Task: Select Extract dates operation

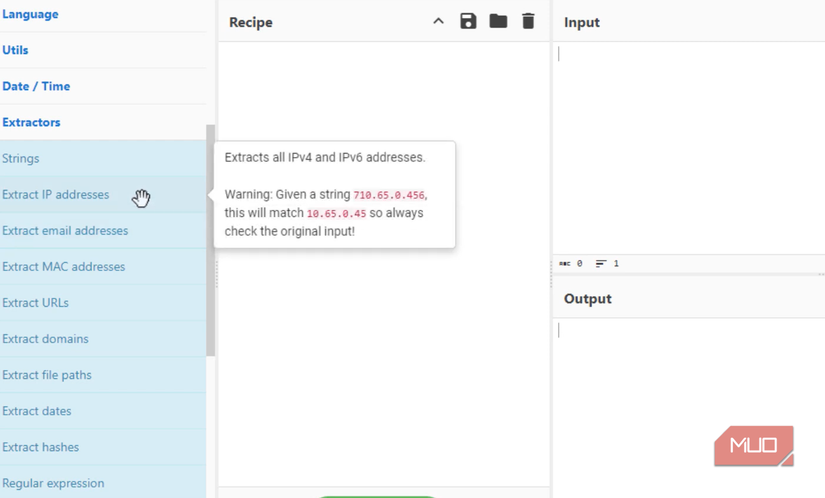Action: coord(103,411)
